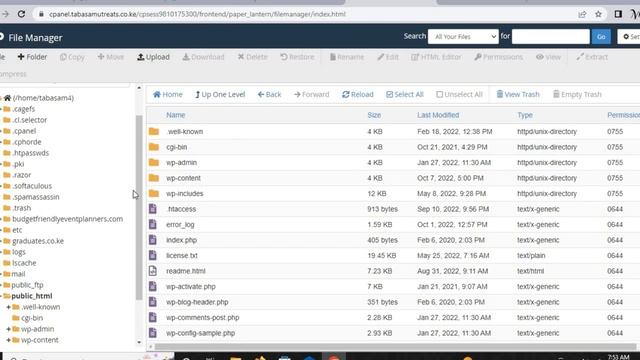
Task: Click the Edit toolbar button
Action: coord(388,57)
